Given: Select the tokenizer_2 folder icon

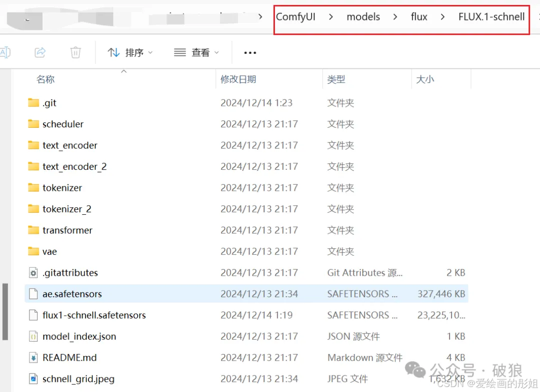Looking at the screenshot, I should [x=33, y=209].
